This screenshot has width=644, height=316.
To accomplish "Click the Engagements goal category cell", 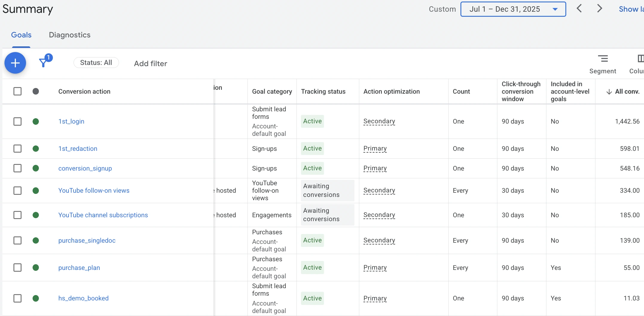I will click(271, 215).
